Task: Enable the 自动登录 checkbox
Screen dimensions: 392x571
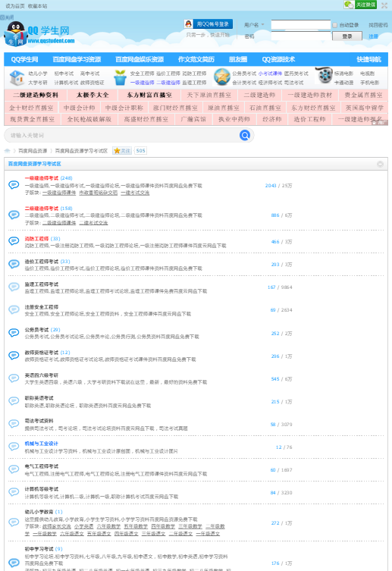Action: (x=334, y=25)
